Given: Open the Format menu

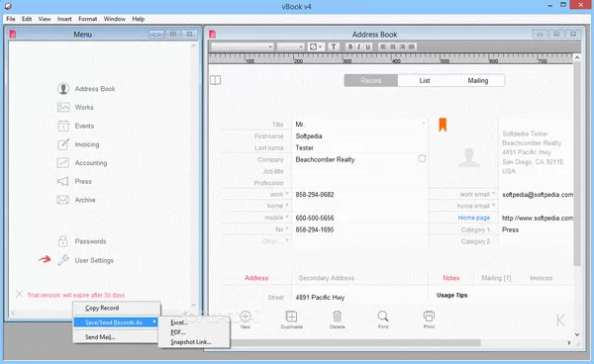Looking at the screenshot, I should click(x=88, y=19).
